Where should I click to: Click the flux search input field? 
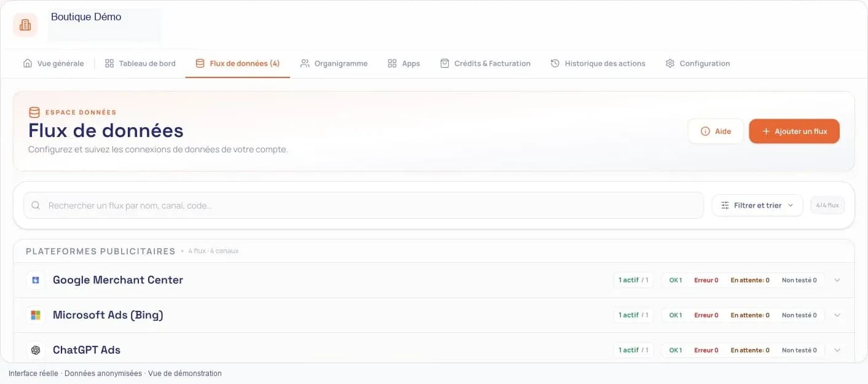363,205
